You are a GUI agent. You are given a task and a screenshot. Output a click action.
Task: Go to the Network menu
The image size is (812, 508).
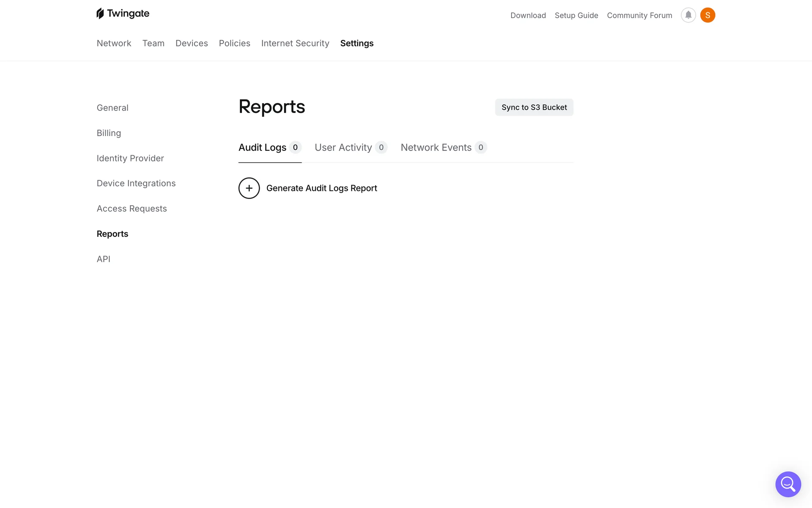click(114, 43)
